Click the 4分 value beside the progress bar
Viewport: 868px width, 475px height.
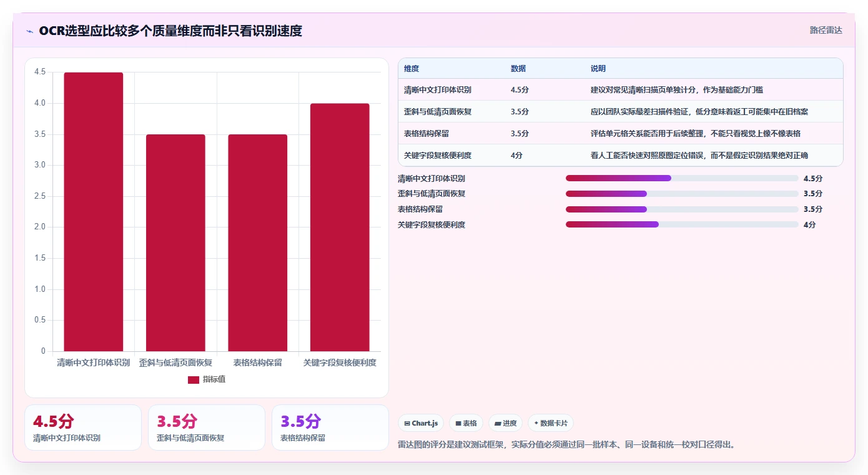[x=809, y=225]
